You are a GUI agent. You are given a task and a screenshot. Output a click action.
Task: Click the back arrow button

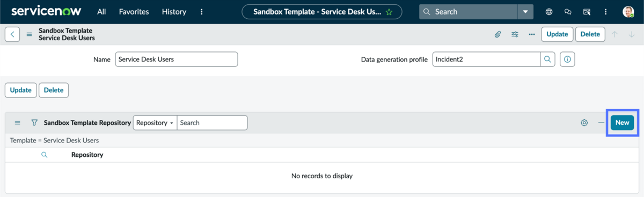[12, 34]
